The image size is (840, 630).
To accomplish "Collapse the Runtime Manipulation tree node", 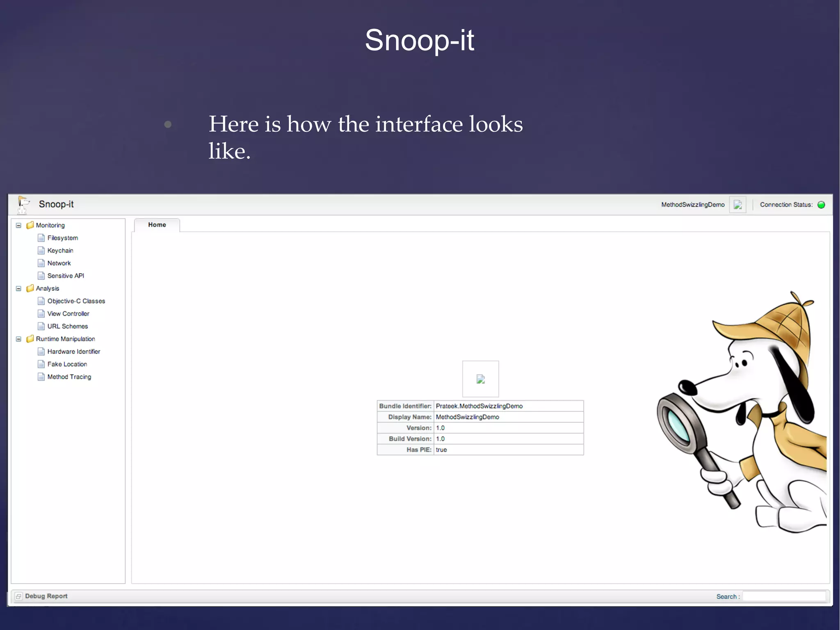I will pyautogui.click(x=18, y=339).
